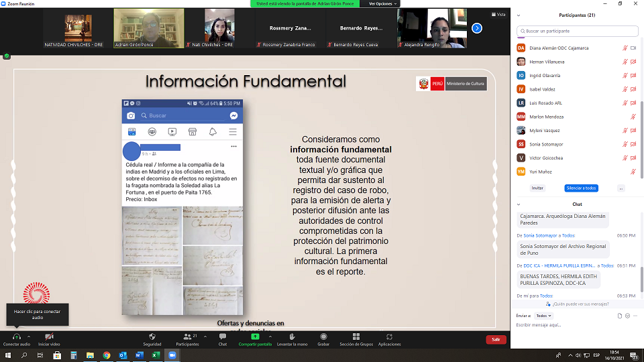Screen dimensions: 644x362
Task: Open Outlook from the taskbar
Action: [123, 355]
